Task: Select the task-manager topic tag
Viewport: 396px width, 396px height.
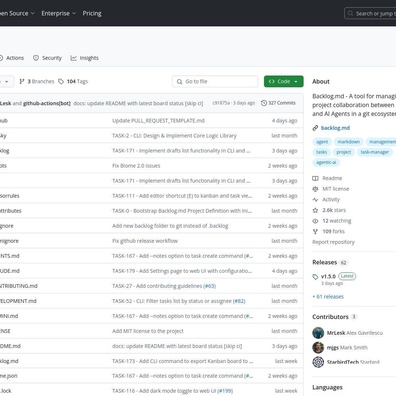Action: [375, 152]
